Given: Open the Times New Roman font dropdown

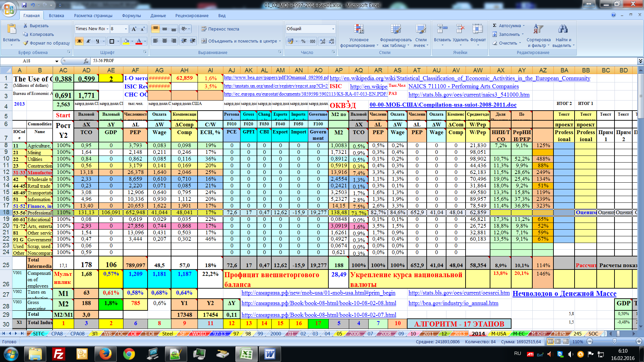Looking at the screenshot, I should [x=107, y=29].
